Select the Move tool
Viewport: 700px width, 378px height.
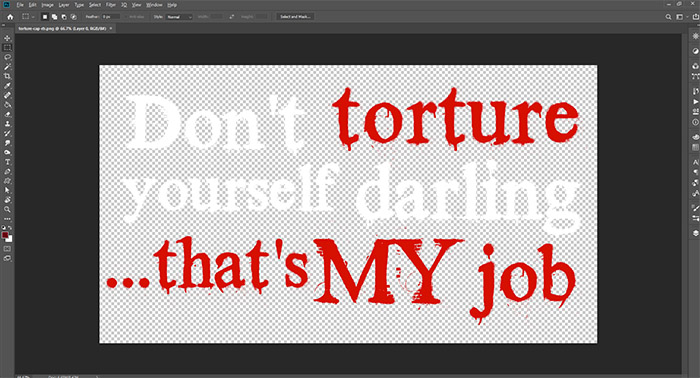coord(7,38)
